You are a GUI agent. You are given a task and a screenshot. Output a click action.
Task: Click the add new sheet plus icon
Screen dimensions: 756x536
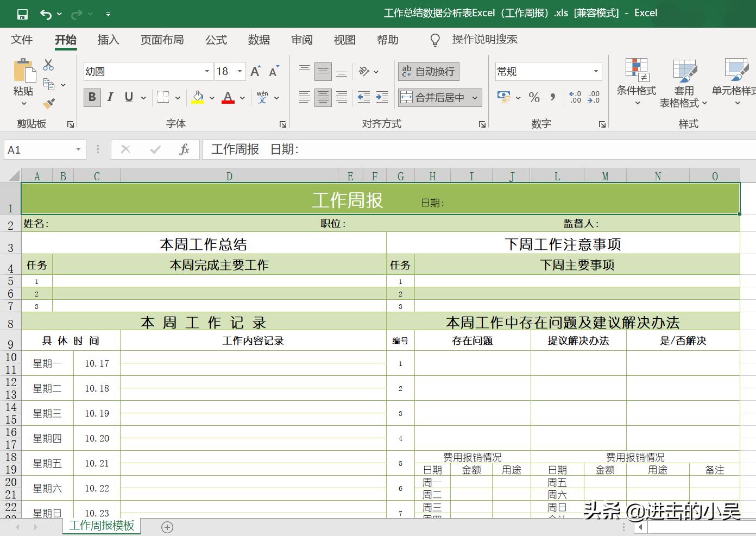pyautogui.click(x=167, y=527)
